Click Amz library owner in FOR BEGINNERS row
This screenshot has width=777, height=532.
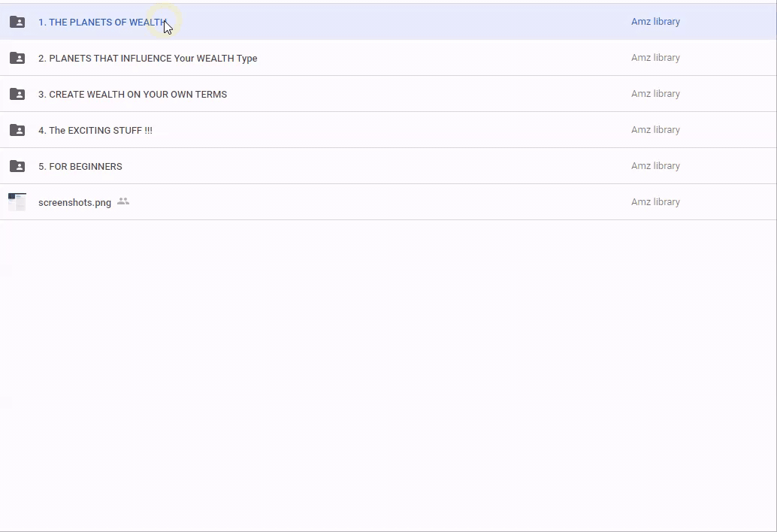coord(655,166)
